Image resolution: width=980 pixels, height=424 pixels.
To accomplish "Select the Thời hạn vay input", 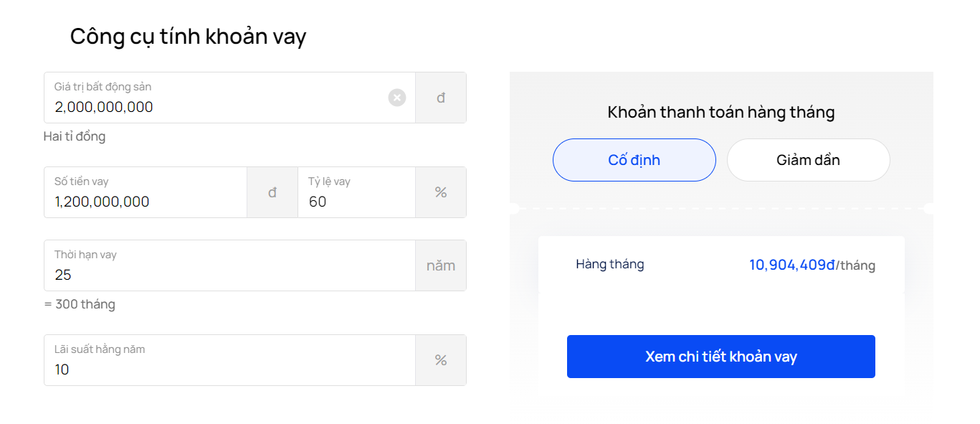I will [x=229, y=265].
